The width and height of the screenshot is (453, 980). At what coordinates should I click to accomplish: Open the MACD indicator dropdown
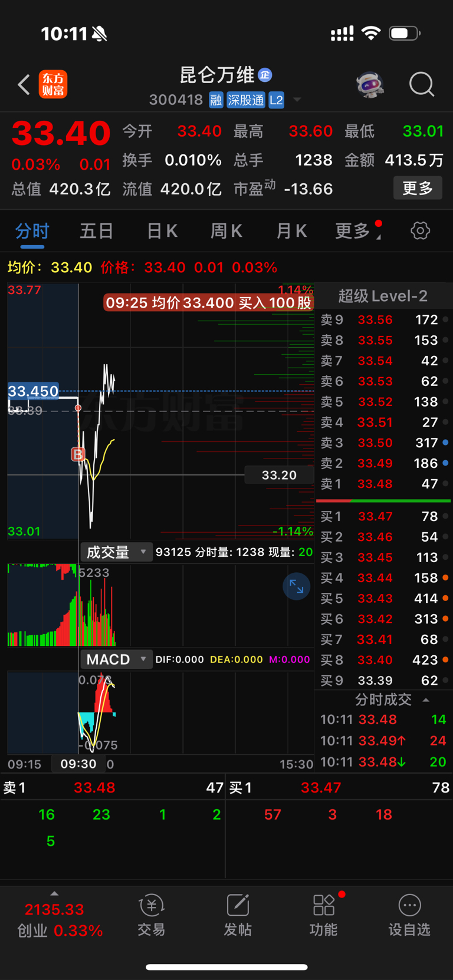[116, 659]
